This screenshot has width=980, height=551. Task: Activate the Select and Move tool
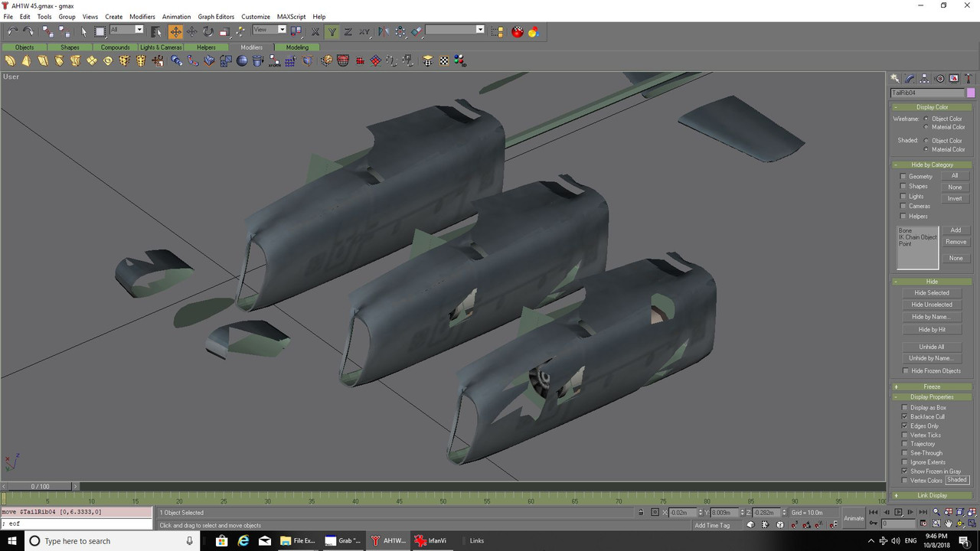pyautogui.click(x=176, y=31)
